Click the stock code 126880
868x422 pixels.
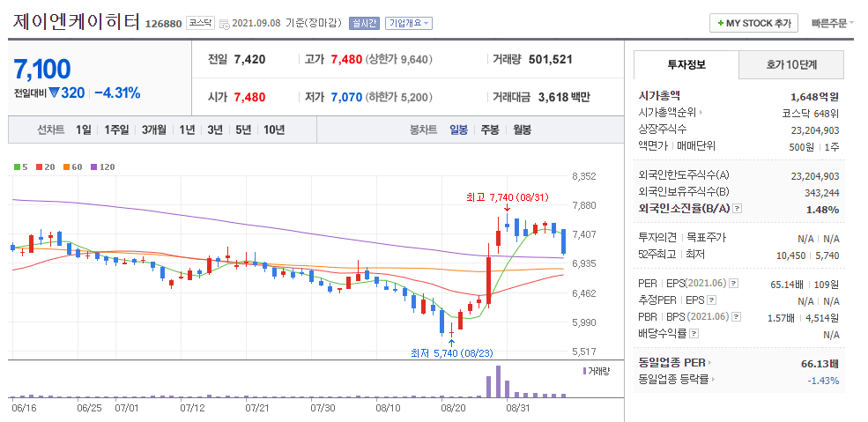[163, 24]
